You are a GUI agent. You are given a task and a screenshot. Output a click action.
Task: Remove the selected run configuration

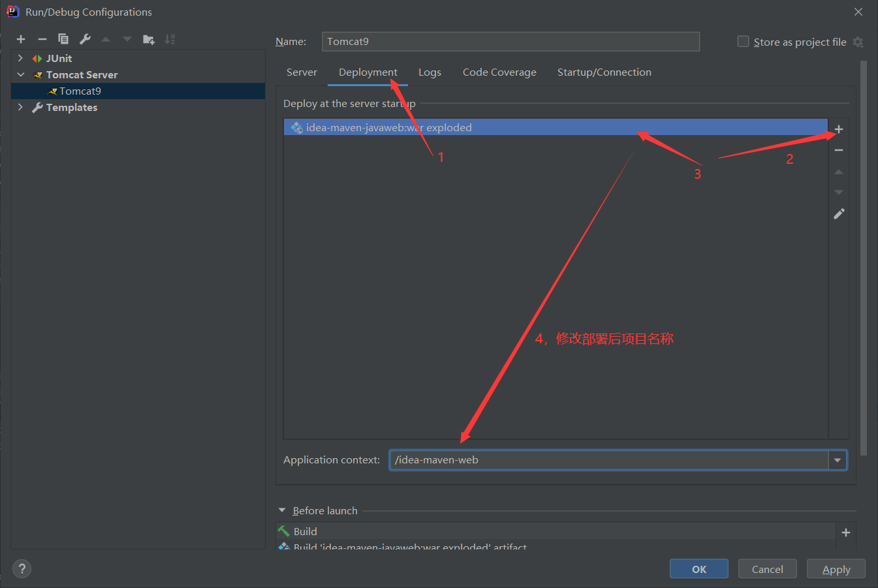point(42,39)
